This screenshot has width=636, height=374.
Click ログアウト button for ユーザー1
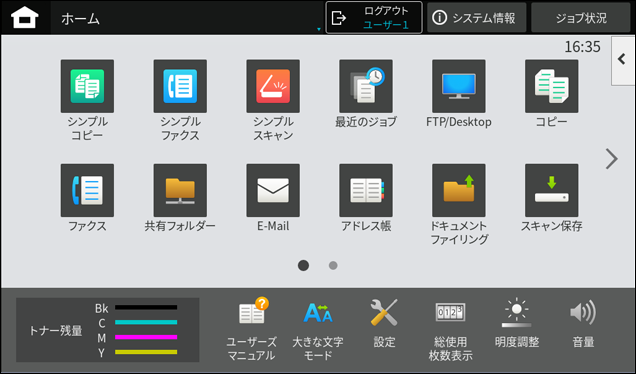(374, 17)
